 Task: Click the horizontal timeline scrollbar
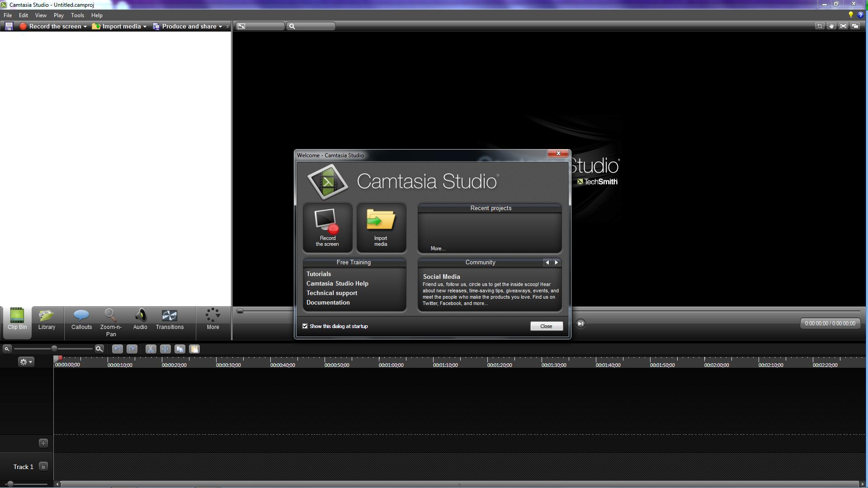tap(459, 484)
